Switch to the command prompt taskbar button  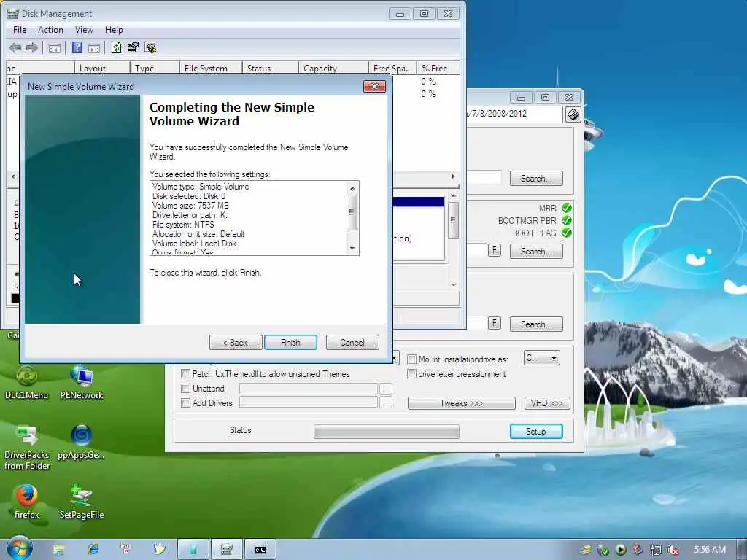click(x=260, y=550)
